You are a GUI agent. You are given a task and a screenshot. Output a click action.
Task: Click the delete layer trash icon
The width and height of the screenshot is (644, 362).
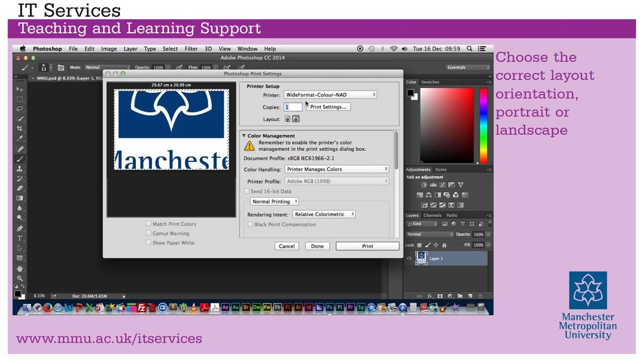tap(480, 296)
